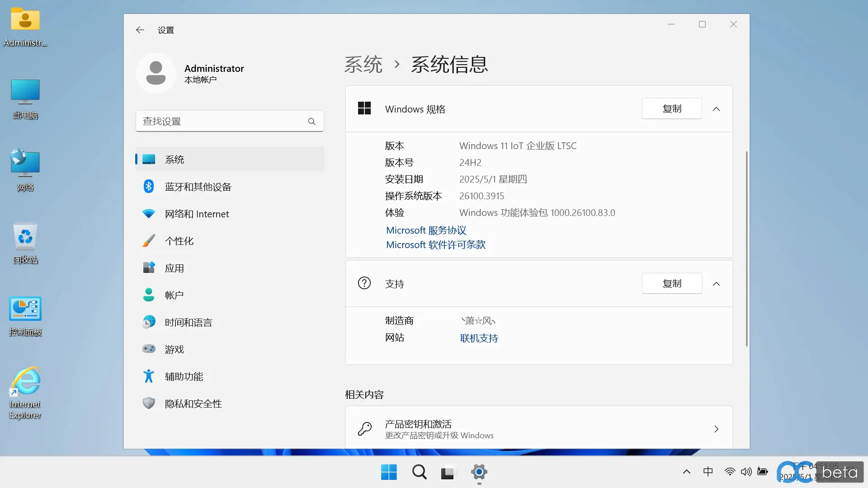Select the 此电脑 desktop icon
The image size is (868, 488).
25,99
